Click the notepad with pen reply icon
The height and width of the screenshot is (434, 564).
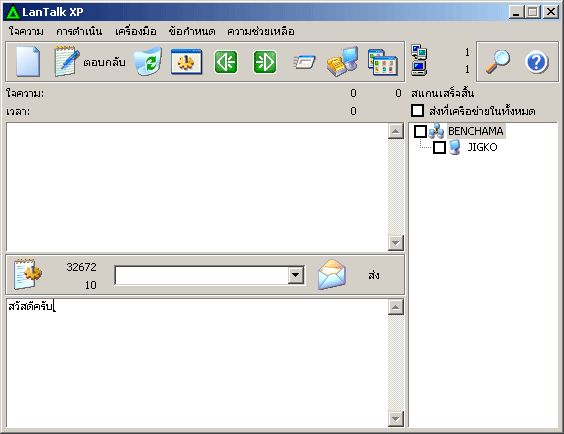click(66, 61)
